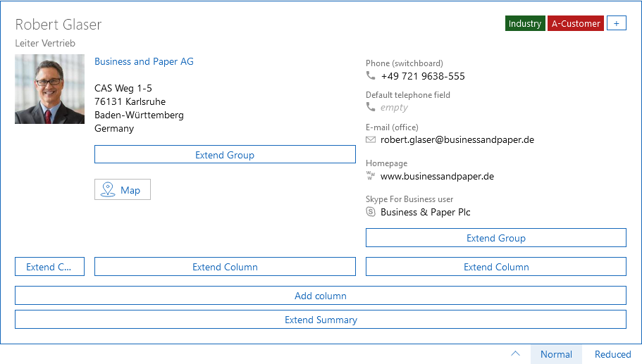Switch to the Reduced view
Screen dimensions: 642x364
click(x=612, y=354)
